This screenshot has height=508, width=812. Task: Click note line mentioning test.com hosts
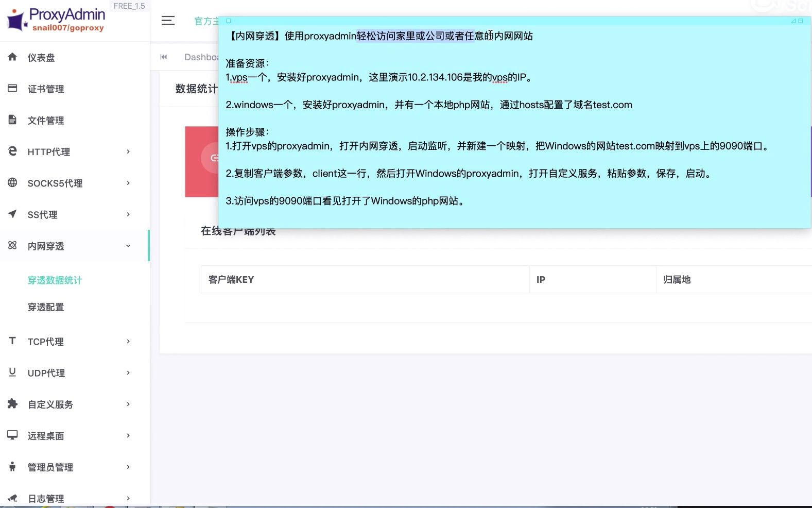(429, 105)
